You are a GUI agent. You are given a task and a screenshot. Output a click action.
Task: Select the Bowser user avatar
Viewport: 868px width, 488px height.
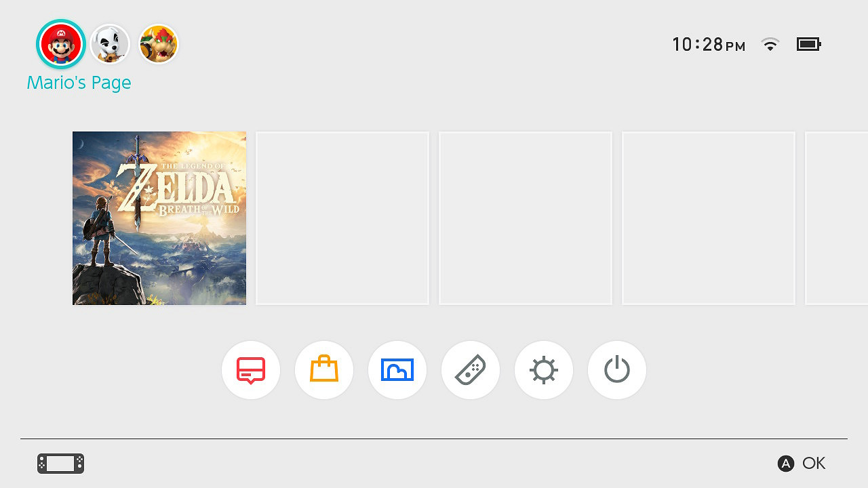159,44
